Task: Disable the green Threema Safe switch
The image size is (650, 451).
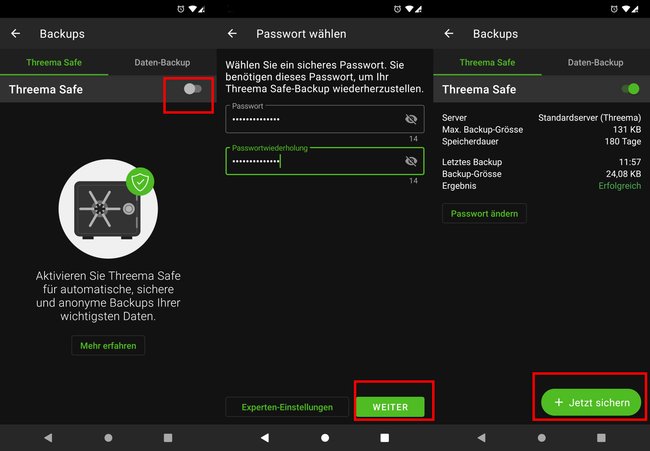Action: (x=631, y=89)
